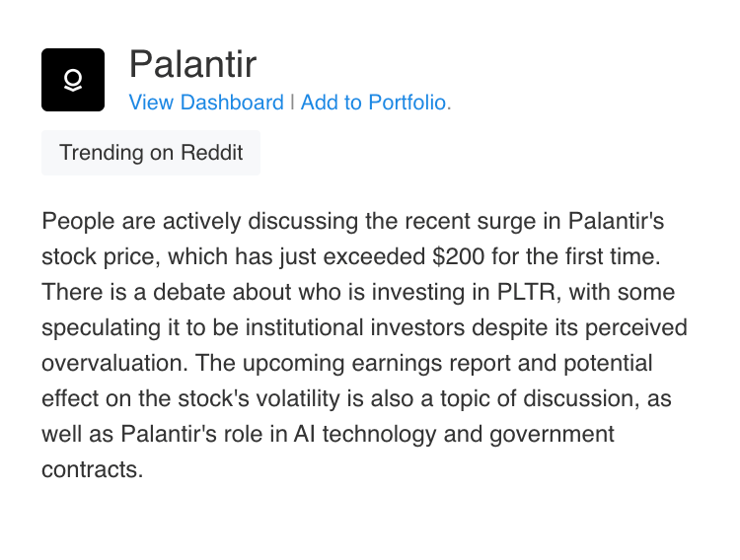Click the word Reddit inside the trending badge
The height and width of the screenshot is (560, 740).
pos(211,153)
